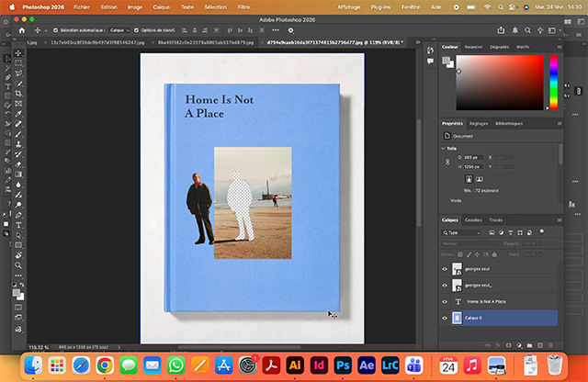Hide the top 'georges seul' layer
The image size is (588, 382).
click(x=445, y=269)
